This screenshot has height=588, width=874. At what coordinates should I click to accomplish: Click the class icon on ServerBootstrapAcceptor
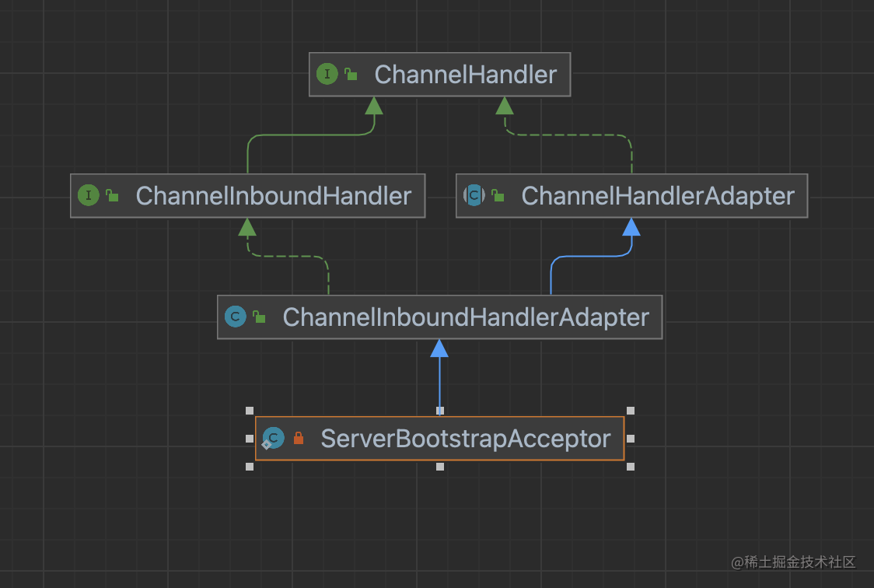coord(273,438)
